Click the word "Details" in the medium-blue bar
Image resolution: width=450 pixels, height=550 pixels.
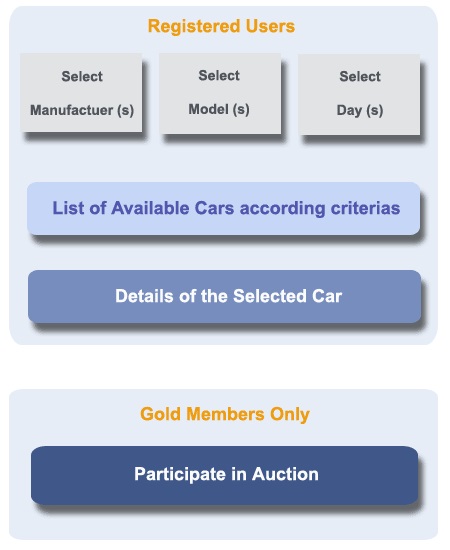[145, 296]
